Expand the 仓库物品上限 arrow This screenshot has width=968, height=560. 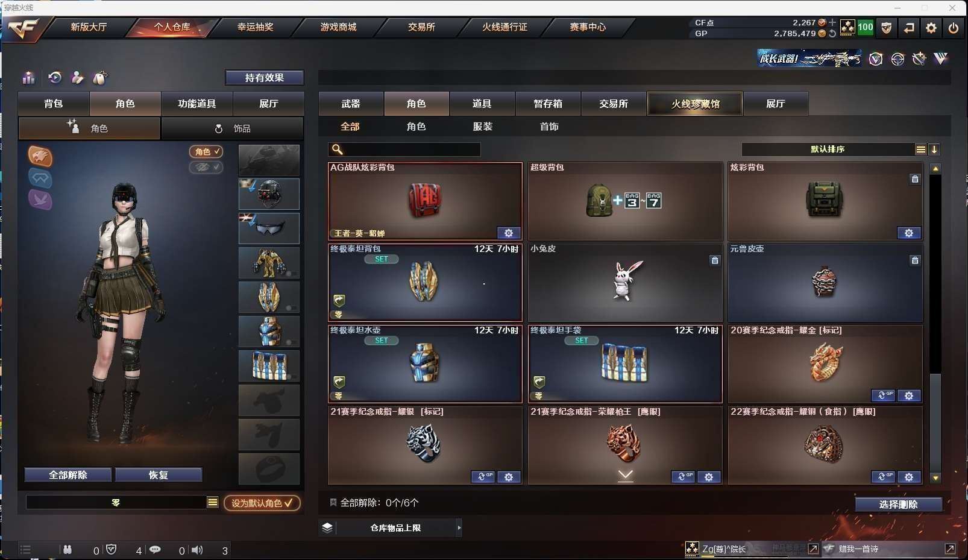[x=459, y=528]
